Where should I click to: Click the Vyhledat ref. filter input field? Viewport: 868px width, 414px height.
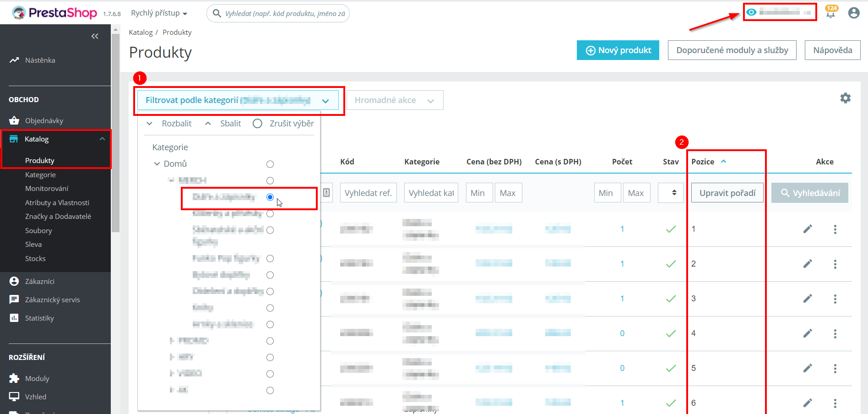point(368,193)
